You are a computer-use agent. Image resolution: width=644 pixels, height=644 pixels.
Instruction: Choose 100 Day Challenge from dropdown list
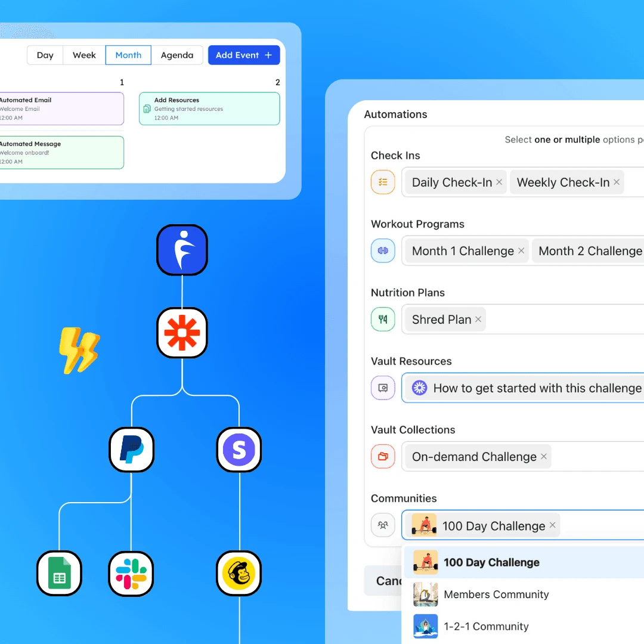[x=524, y=562]
